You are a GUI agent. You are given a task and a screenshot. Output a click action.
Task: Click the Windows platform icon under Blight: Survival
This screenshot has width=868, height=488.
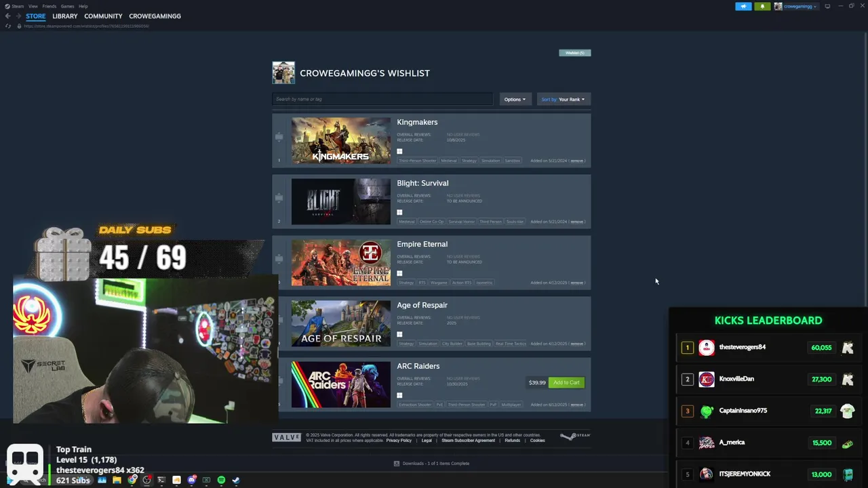[x=399, y=212]
